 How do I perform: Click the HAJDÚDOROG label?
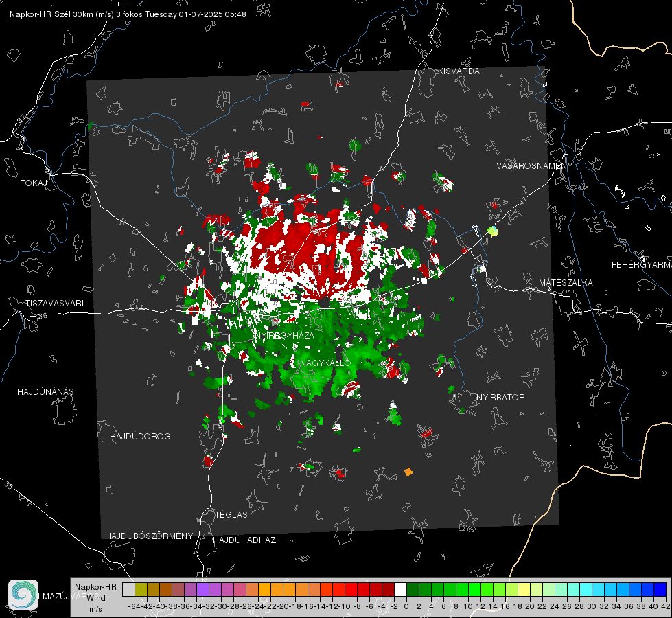click(140, 437)
